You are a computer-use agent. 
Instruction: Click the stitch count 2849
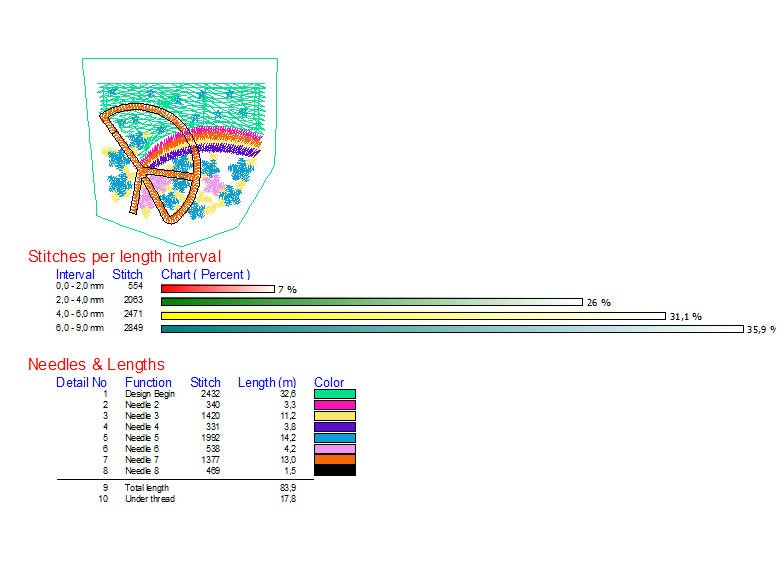tap(133, 328)
